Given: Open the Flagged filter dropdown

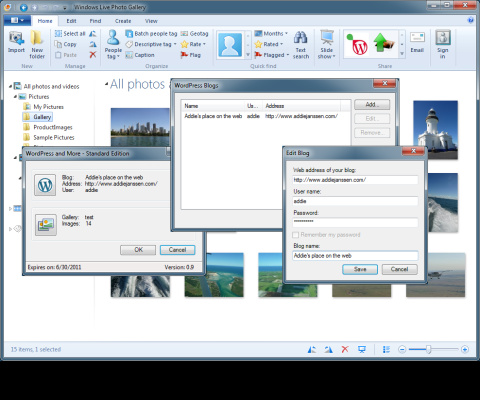Looking at the screenshot, I should coord(272,55).
